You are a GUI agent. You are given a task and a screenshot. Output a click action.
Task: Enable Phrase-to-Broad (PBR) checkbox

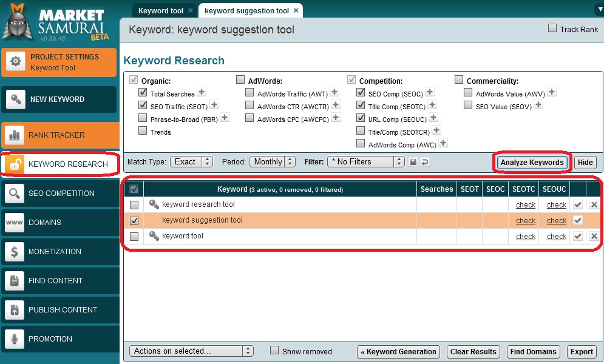[x=143, y=118]
